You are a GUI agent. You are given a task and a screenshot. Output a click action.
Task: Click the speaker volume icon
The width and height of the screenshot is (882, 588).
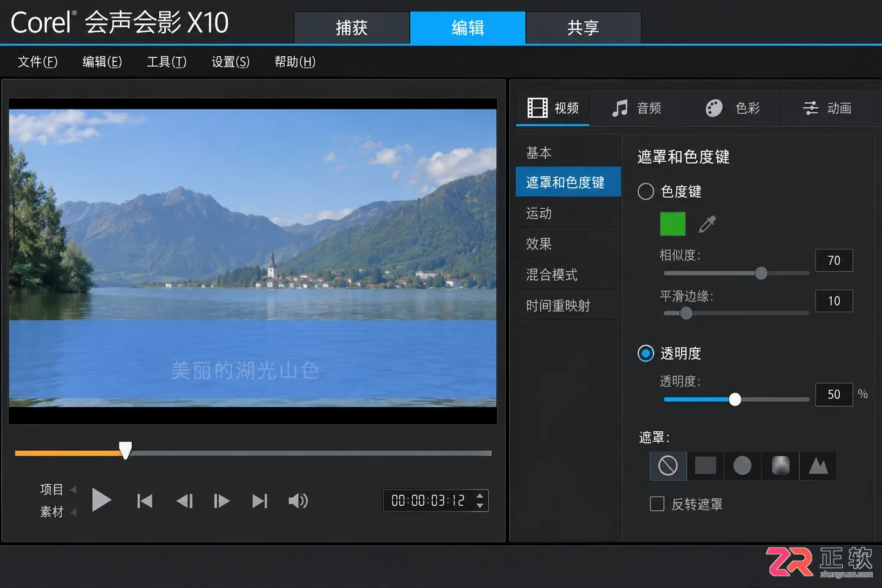[x=298, y=501]
